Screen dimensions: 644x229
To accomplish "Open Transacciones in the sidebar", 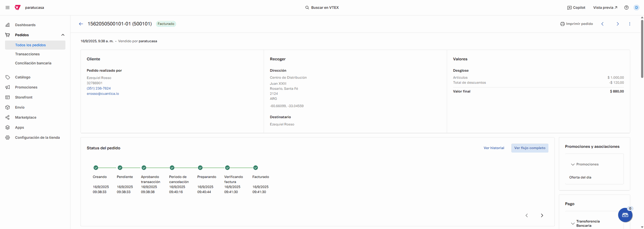I will (27, 54).
